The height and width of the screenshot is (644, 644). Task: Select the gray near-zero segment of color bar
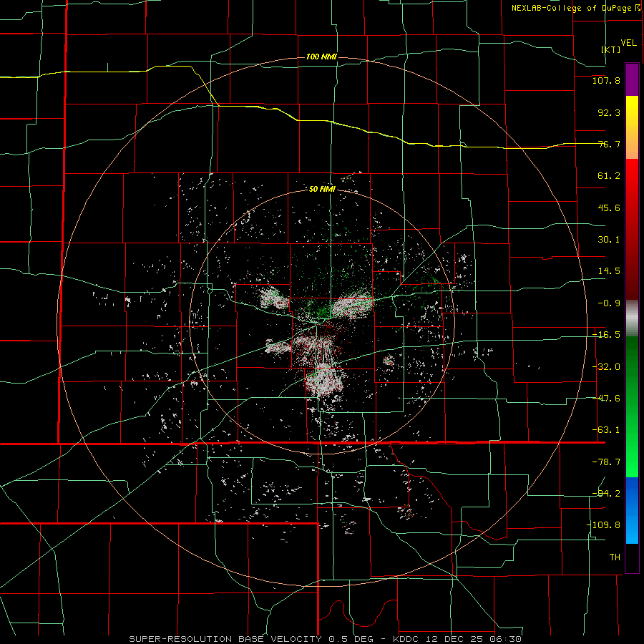coord(632,318)
